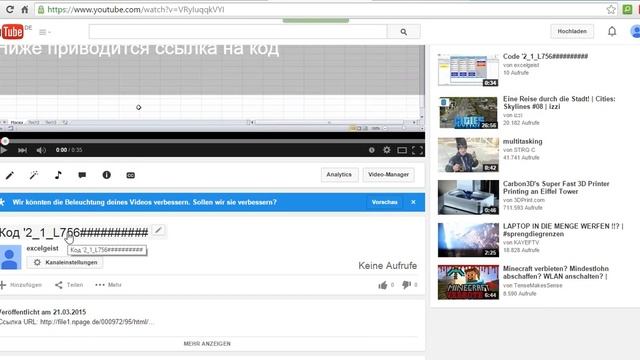Open video enhancements magic wand
Viewport: 640px width, 360px height.
[x=34, y=175]
